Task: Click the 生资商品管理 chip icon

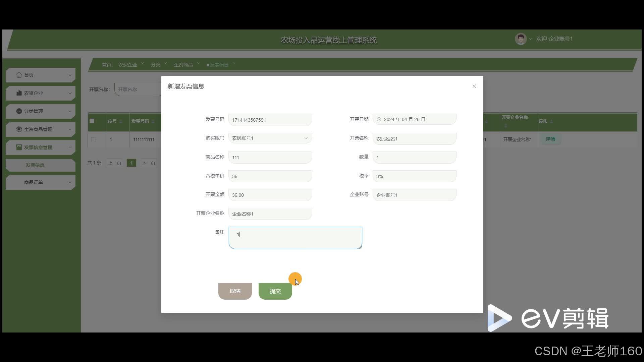Action: click(x=19, y=129)
